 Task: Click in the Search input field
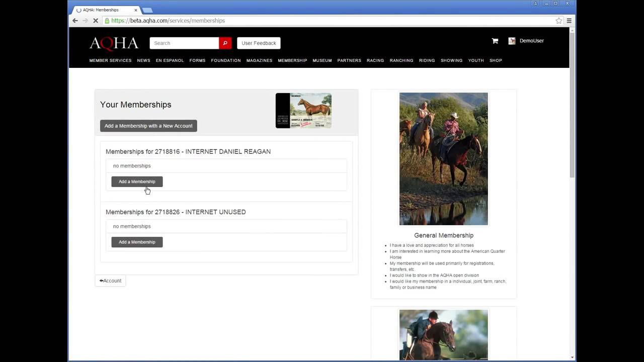[x=184, y=43]
